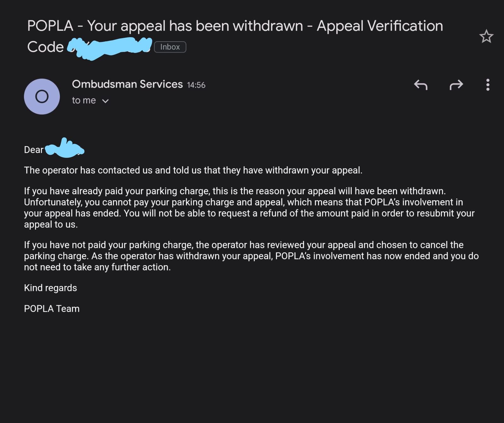
Task: Star this POPLA email
Action: click(486, 37)
